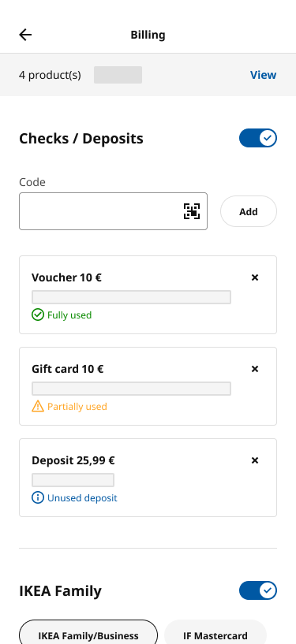Remove the Gift card 10 € entry

pyautogui.click(x=255, y=369)
